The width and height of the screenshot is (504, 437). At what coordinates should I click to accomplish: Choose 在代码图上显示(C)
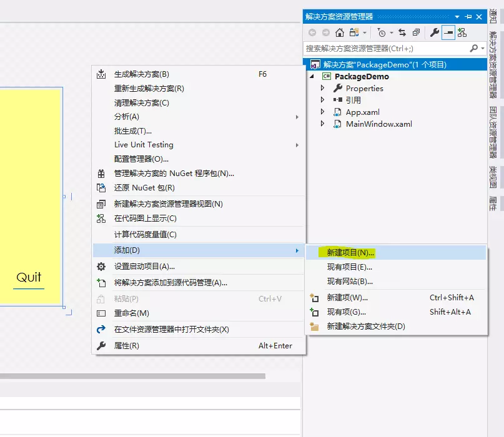199,219
